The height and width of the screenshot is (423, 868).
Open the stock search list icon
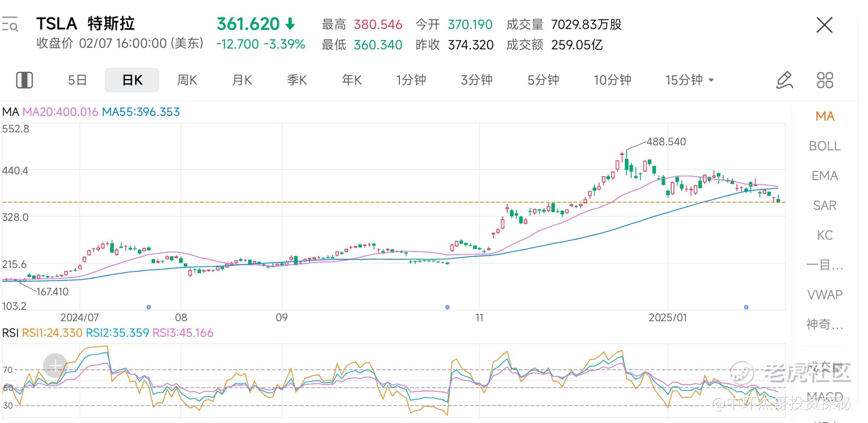click(10, 24)
